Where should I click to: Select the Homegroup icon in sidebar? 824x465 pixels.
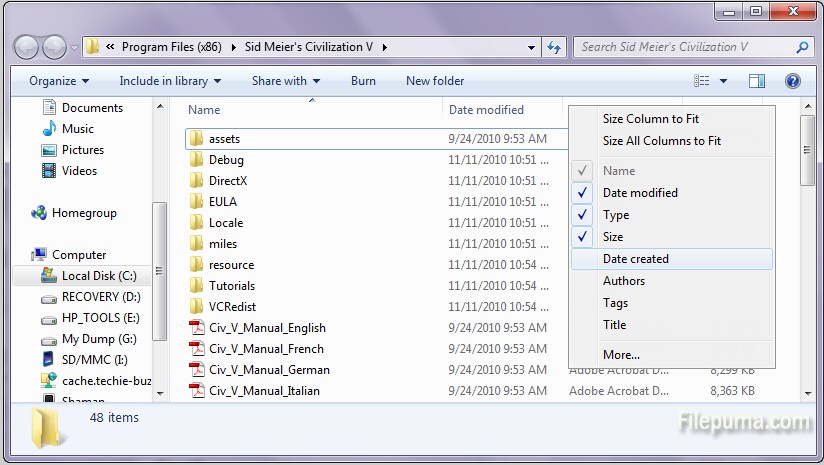coord(40,213)
